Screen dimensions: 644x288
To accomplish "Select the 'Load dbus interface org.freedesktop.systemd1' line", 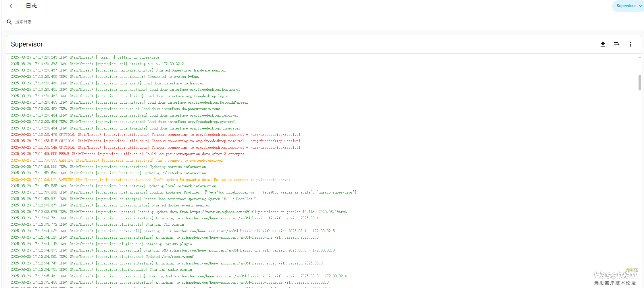I will point(124,122).
